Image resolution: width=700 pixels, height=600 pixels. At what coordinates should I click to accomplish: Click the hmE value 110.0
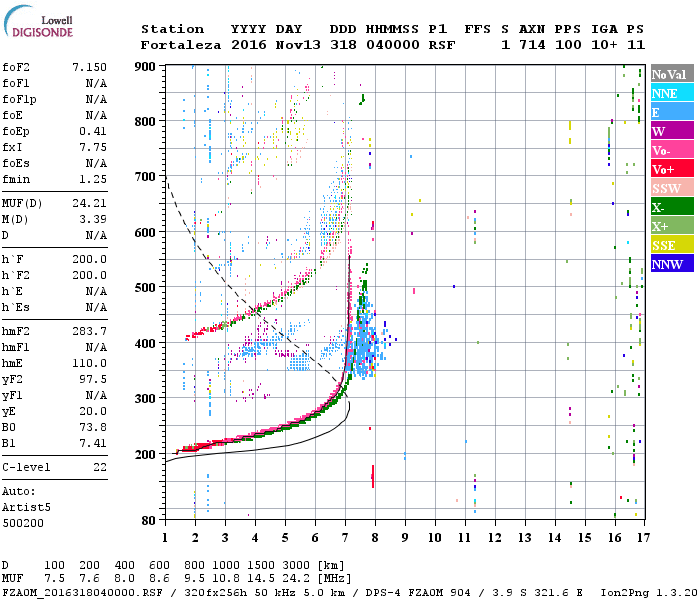click(89, 363)
